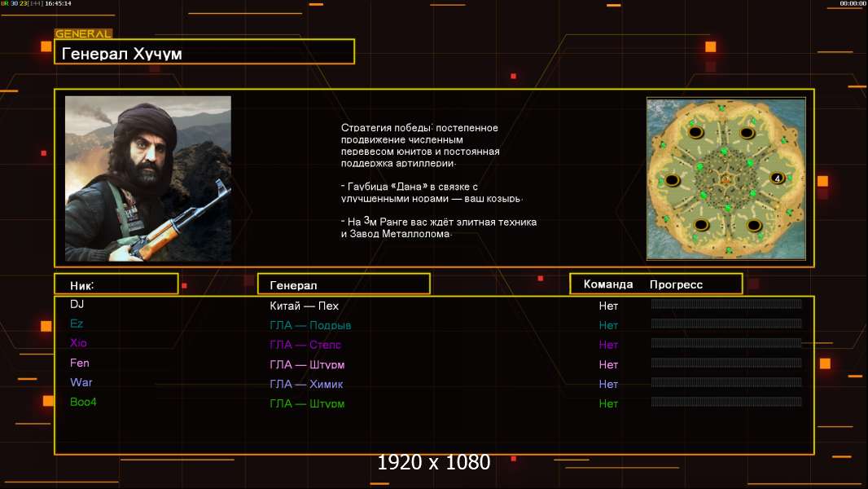Click the 'Генерал Хучум' title field

point(204,52)
